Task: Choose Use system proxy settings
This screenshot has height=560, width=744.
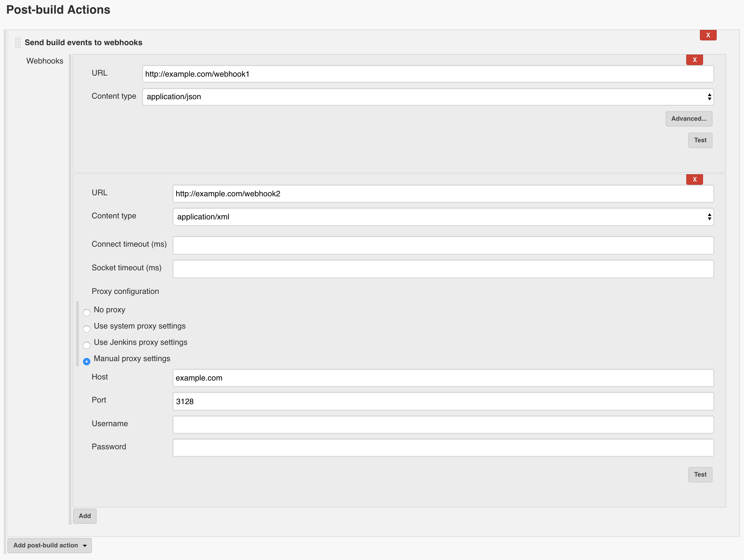Action: [86, 329]
